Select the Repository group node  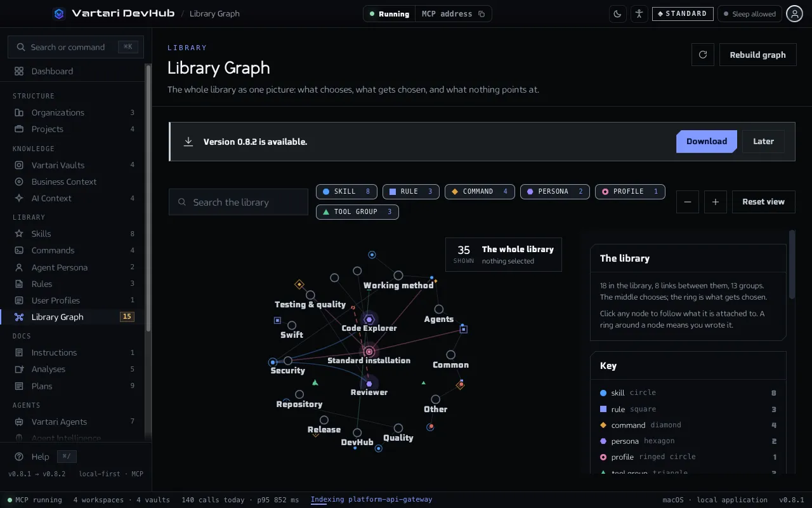299,394
